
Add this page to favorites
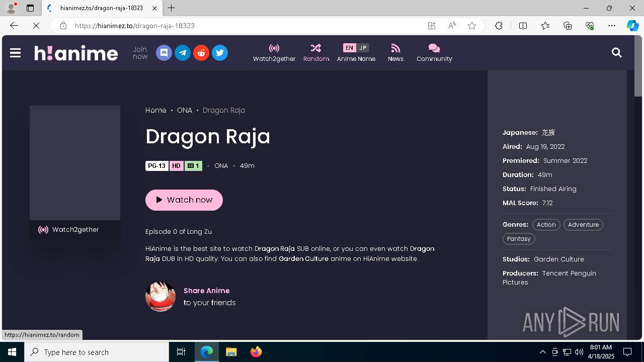(472, 26)
